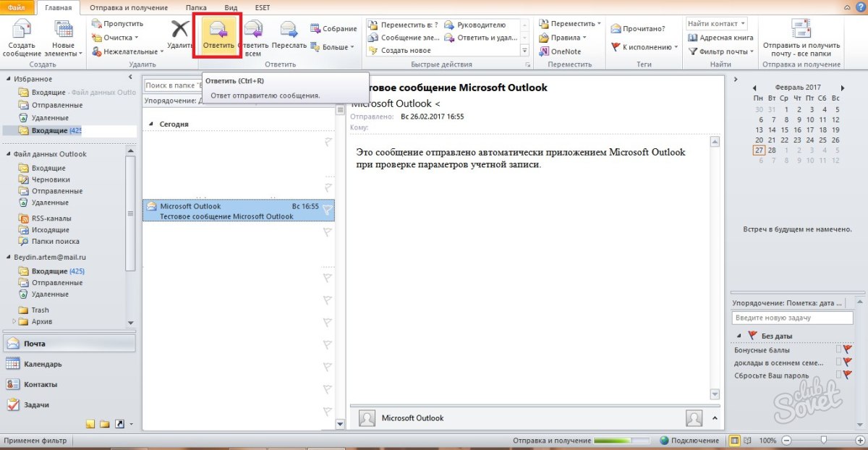Click Введите новую задачу input field
868x450 pixels.
point(792,318)
